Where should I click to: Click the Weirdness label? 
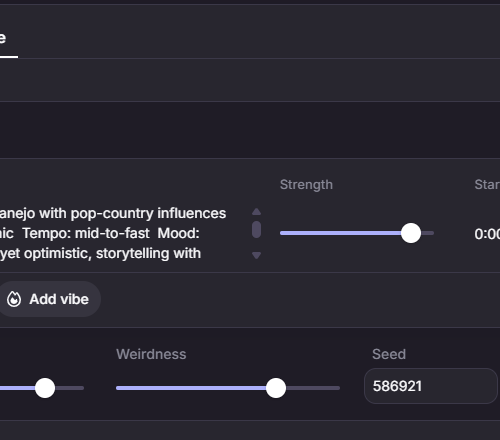click(x=151, y=354)
